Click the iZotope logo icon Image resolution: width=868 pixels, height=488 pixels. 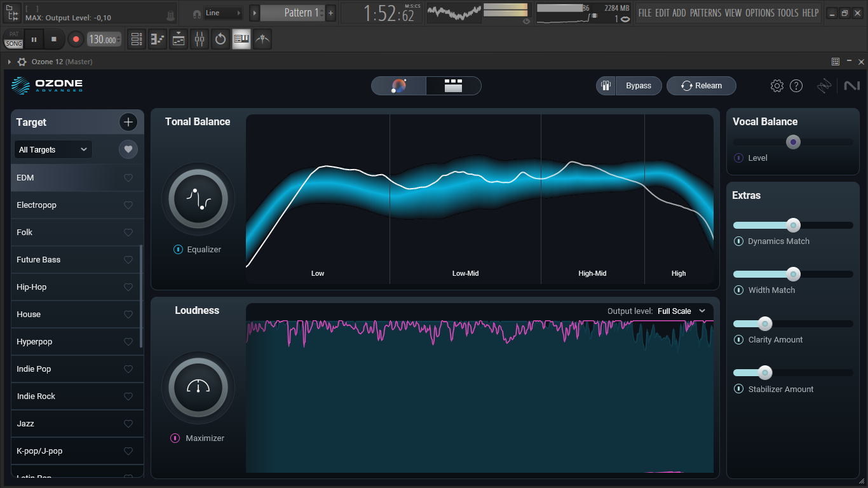click(824, 86)
